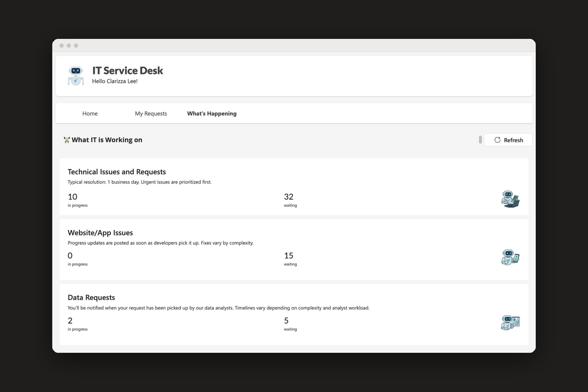This screenshot has width=588, height=392.
Task: Switch to the My Requests tab
Action: click(x=151, y=113)
